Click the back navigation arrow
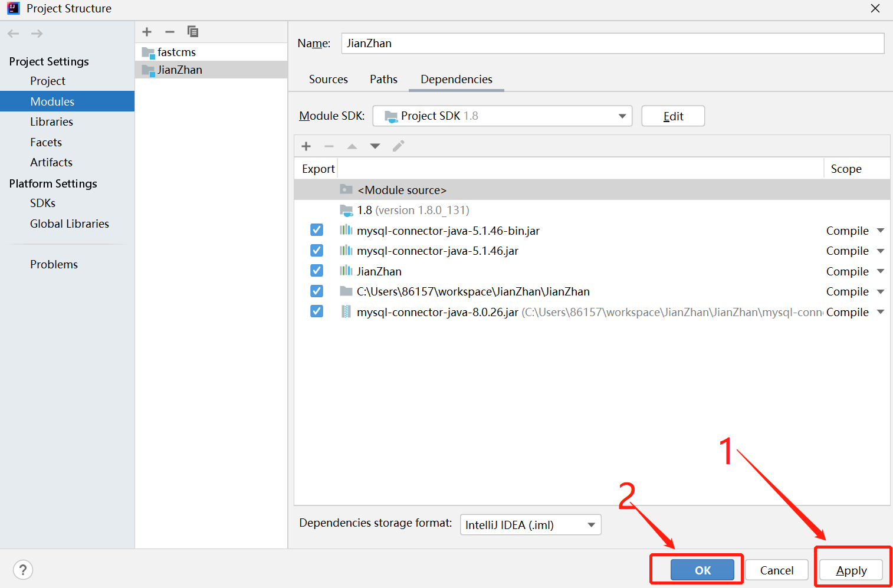893x588 pixels. (x=13, y=34)
